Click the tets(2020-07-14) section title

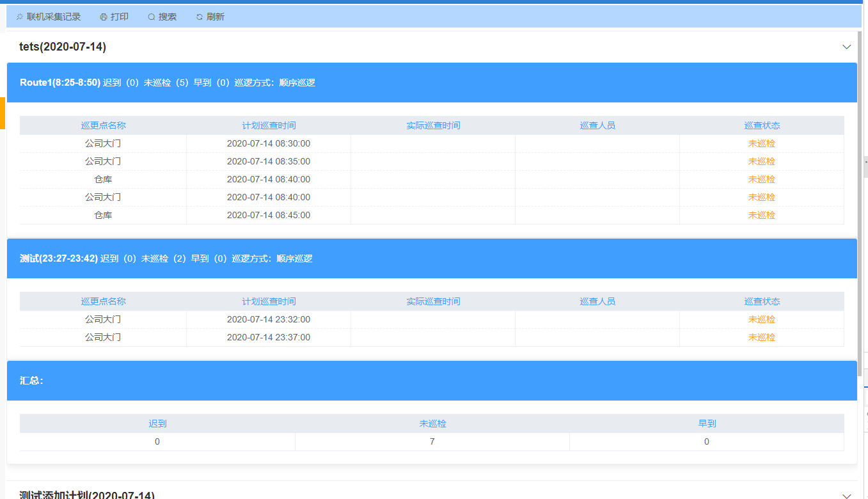pos(63,47)
